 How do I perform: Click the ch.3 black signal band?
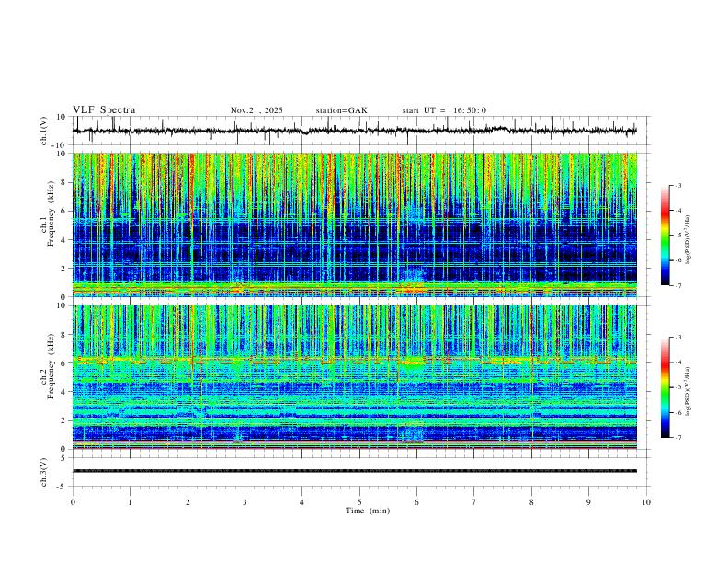[x=354, y=471]
